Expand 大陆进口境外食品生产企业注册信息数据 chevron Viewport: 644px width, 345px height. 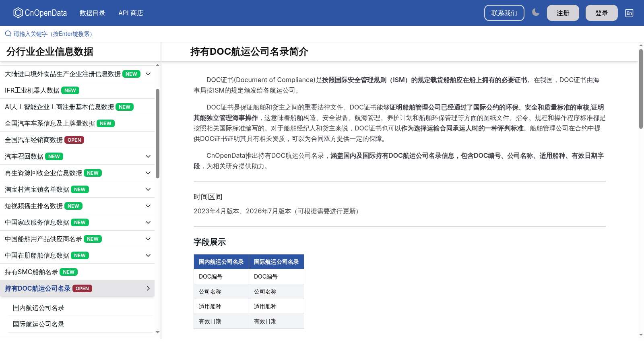(148, 74)
